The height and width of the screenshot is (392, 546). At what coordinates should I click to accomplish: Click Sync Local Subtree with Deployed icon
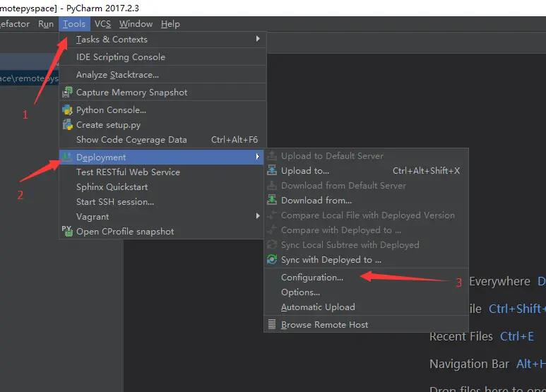pyautogui.click(x=272, y=244)
